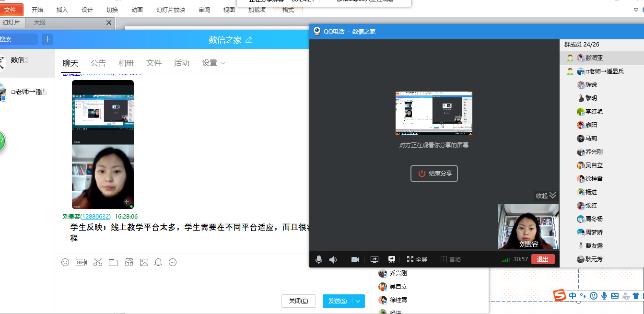The height and width of the screenshot is (314, 644).
Task: Open the dropdown arrow beside 发送 button
Action: [x=359, y=301]
